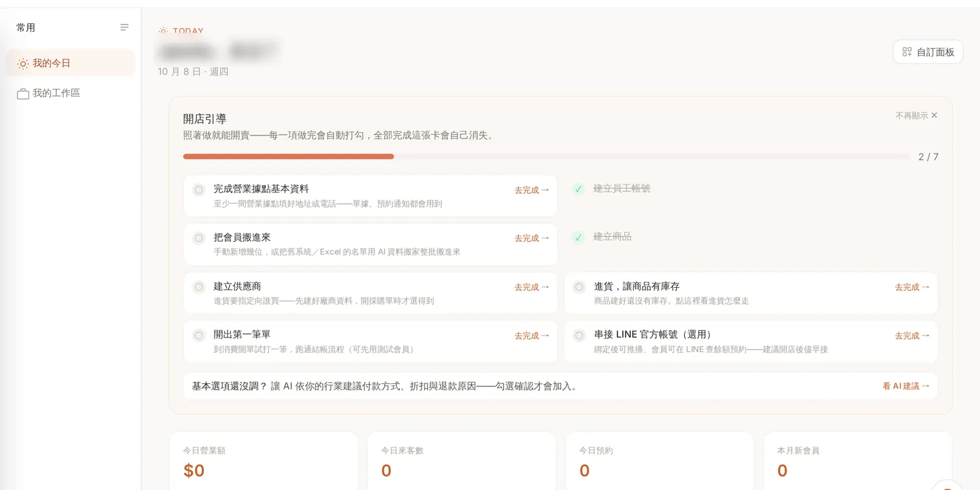This screenshot has width=980, height=490.
Task: Click 去完成 for 開出第一筆單
Action: pos(532,336)
